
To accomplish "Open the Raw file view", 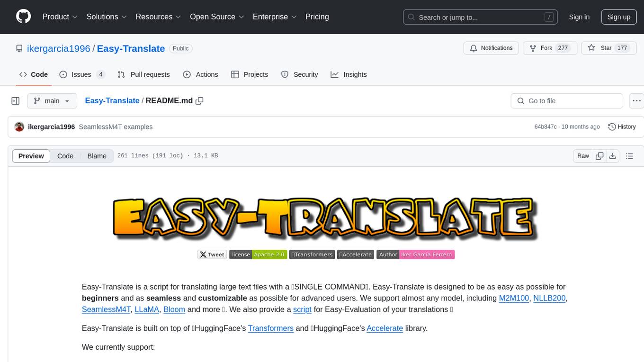I will pyautogui.click(x=583, y=156).
